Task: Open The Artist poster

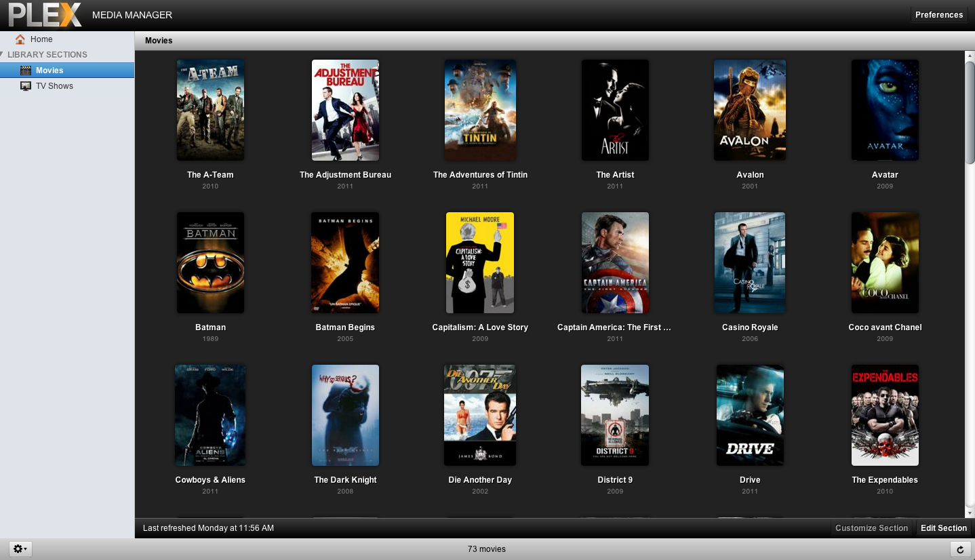Action: coord(615,110)
